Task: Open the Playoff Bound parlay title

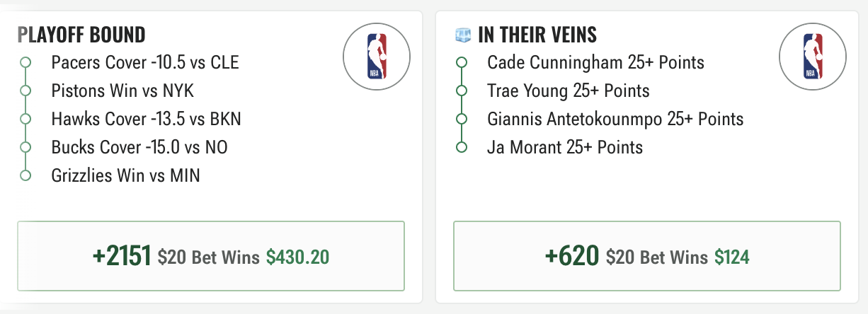Action: [x=81, y=35]
